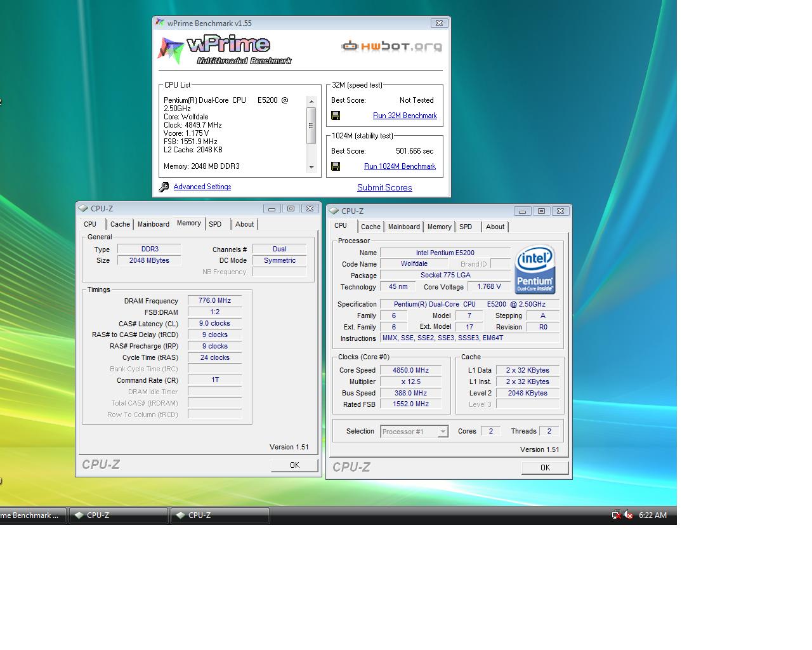Click the first CPU-Z taskbar button
This screenshot has height=650, width=812.
(x=118, y=515)
